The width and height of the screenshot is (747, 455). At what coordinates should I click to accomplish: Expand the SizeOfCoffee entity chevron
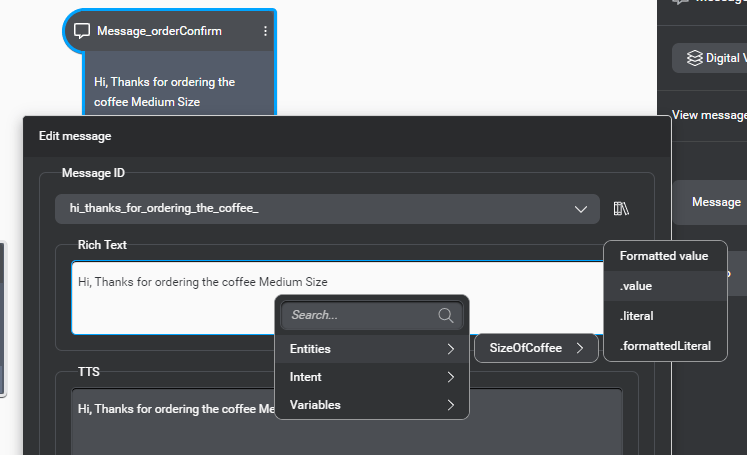coord(580,348)
